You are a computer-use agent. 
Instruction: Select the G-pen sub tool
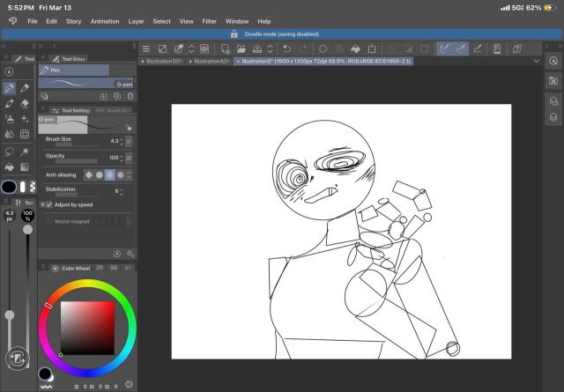tap(85, 85)
